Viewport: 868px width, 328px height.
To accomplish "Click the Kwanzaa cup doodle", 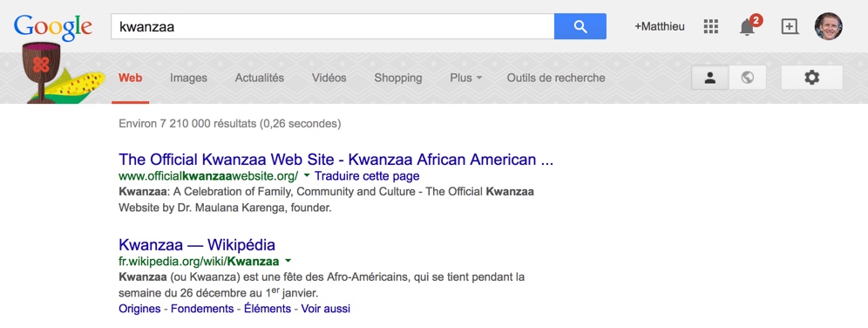I will click(x=40, y=73).
